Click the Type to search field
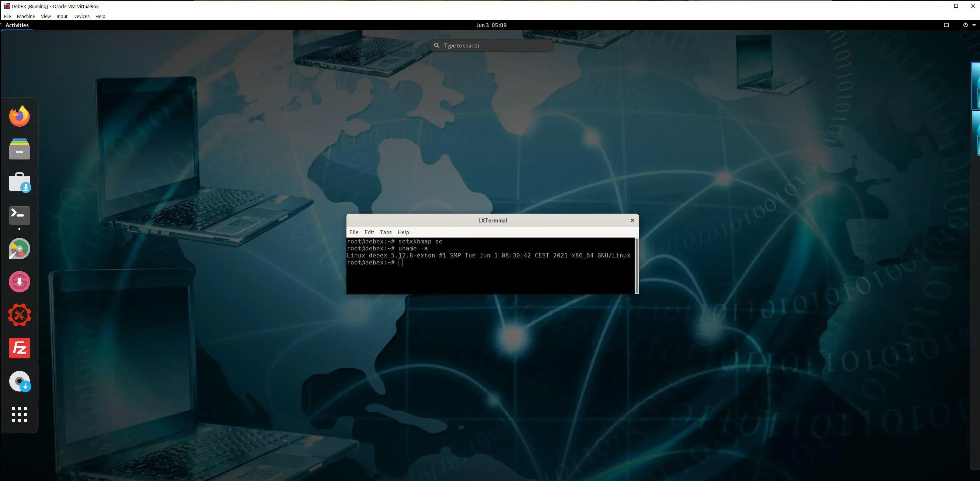 (495, 46)
